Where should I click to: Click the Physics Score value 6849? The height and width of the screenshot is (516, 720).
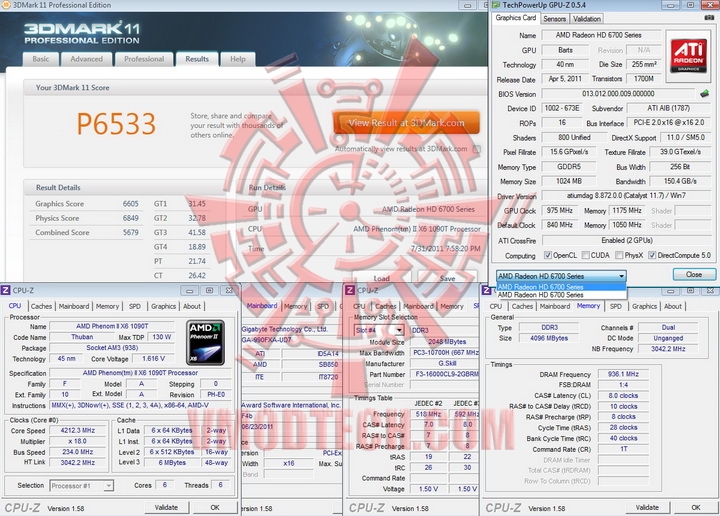(130, 218)
